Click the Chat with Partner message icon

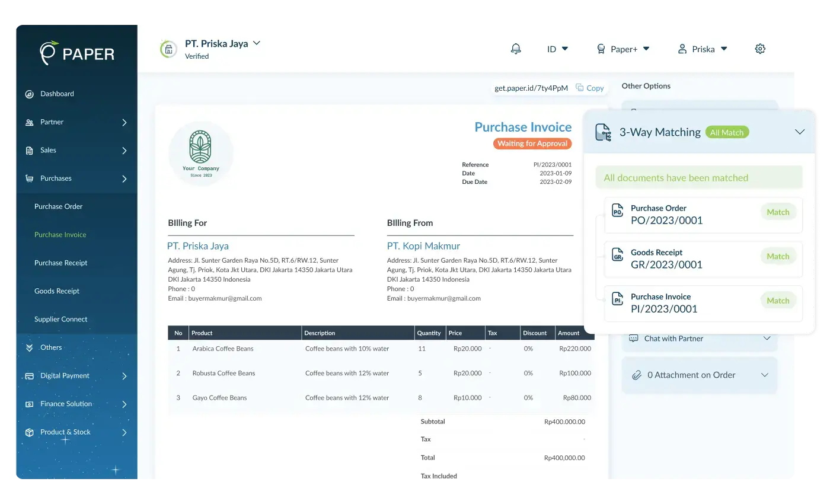pyautogui.click(x=633, y=339)
